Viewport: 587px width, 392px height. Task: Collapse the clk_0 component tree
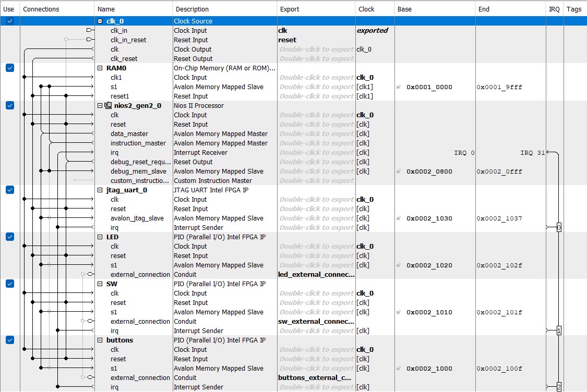point(100,21)
